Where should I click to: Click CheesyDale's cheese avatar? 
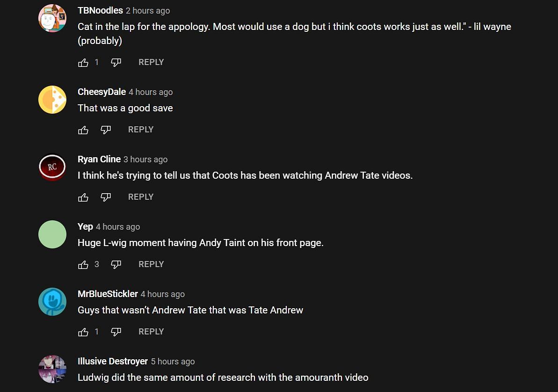click(52, 100)
